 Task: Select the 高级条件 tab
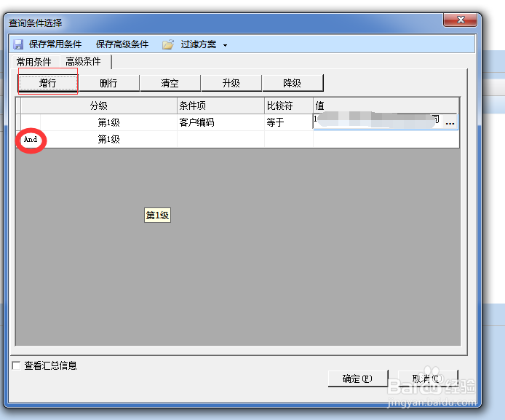[83, 61]
